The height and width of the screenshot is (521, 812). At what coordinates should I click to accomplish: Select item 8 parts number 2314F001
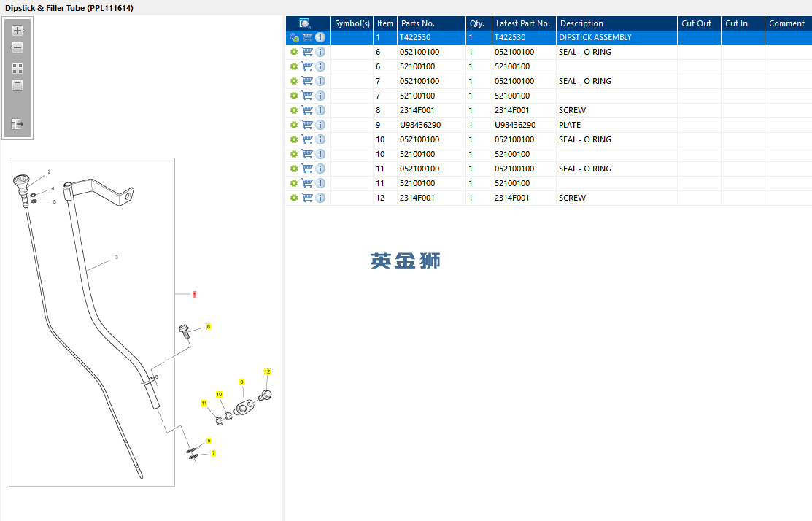(x=431, y=110)
